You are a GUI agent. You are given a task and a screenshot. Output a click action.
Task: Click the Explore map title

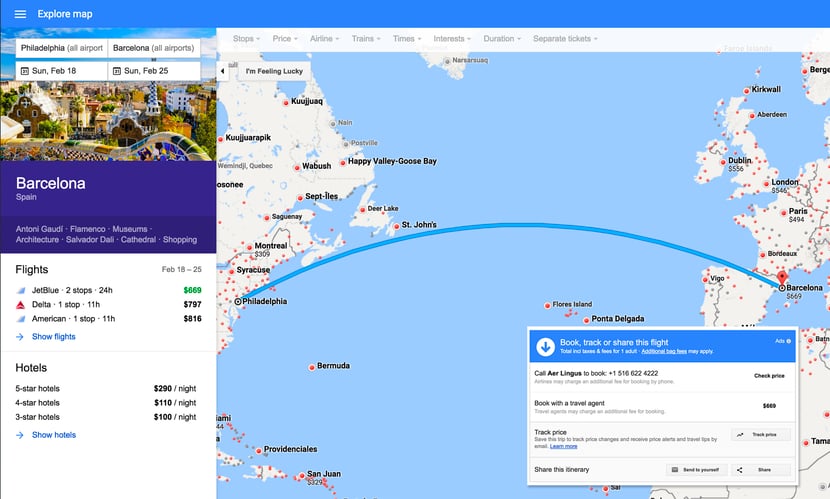65,14
